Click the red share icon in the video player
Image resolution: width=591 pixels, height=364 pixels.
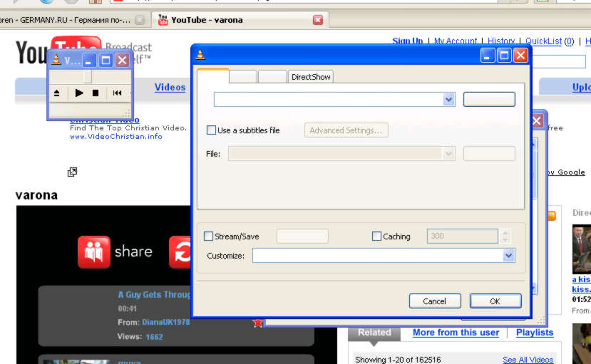94,252
